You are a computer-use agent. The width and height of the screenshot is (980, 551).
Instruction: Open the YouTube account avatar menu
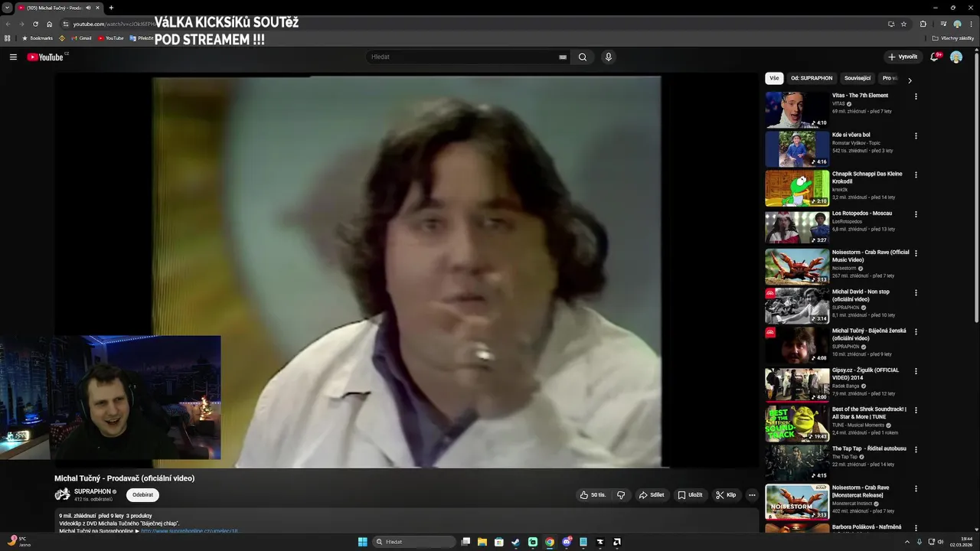(956, 57)
